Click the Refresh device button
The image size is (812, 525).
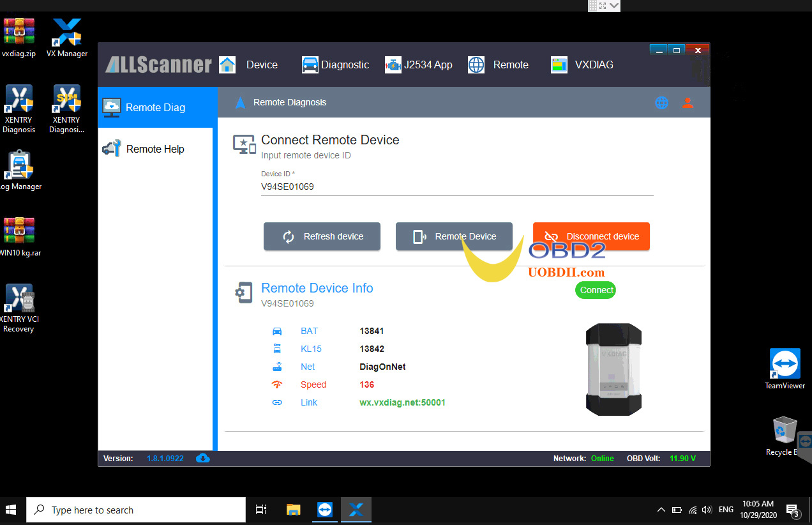322,236
